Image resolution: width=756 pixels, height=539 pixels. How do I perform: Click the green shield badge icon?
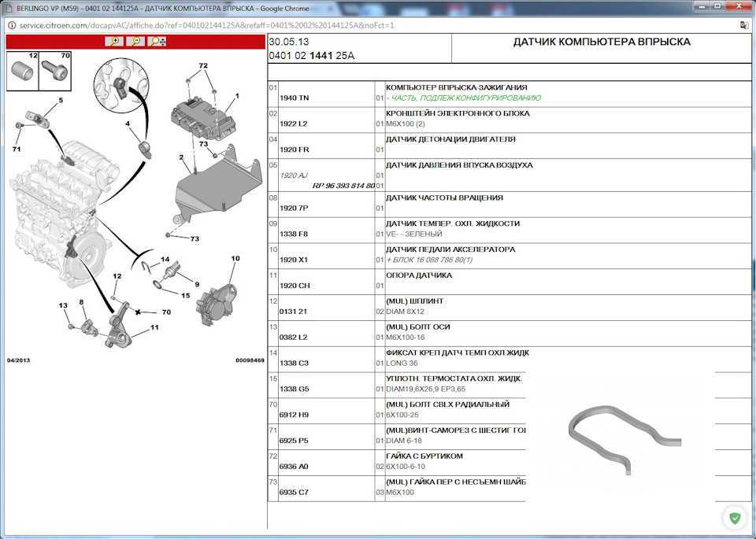click(x=735, y=519)
